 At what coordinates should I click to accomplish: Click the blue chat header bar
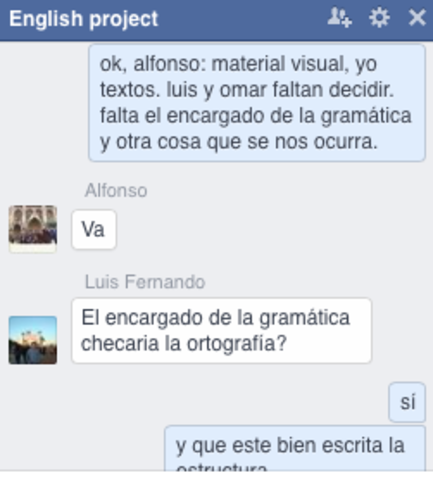(216, 20)
